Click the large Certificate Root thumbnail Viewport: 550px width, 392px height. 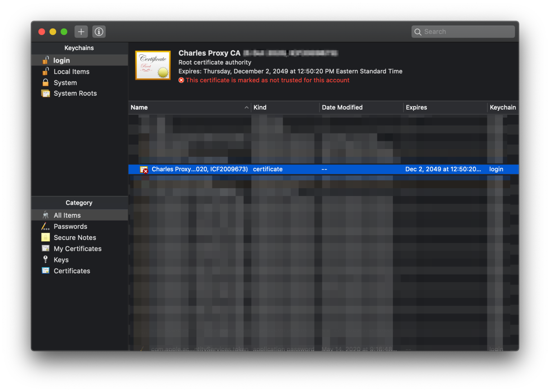[x=153, y=65]
